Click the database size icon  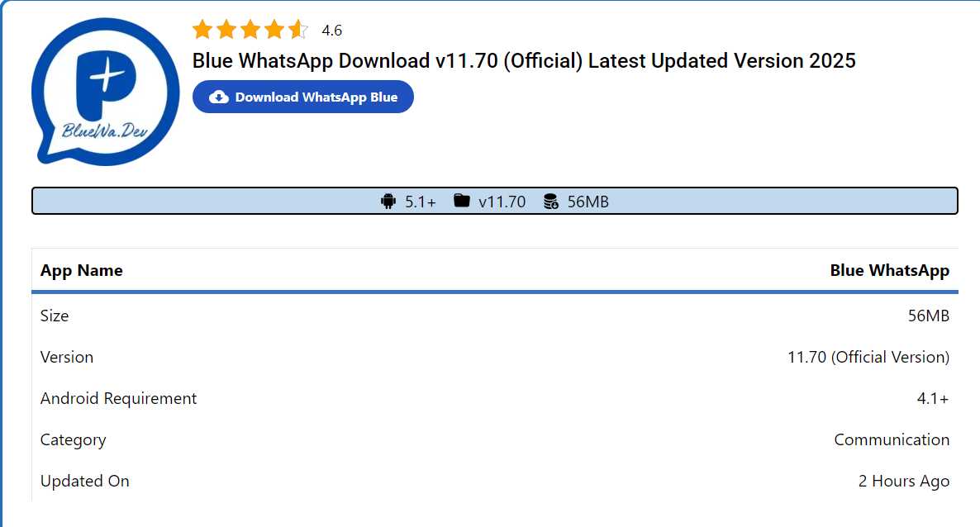pos(550,202)
